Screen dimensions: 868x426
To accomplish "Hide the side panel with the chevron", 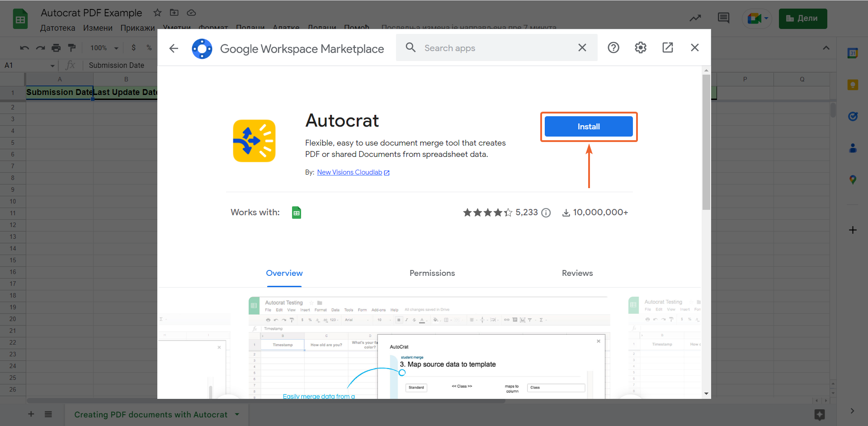I will pos(852,411).
